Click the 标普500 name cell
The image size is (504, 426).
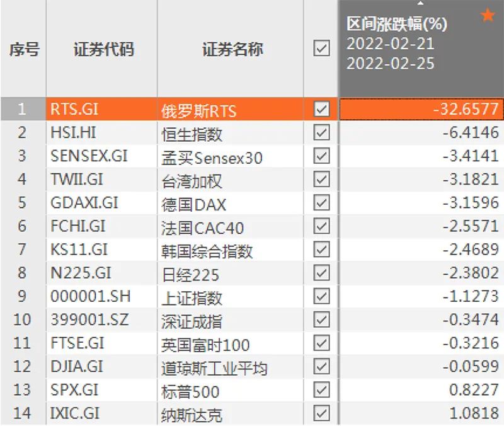(231, 390)
